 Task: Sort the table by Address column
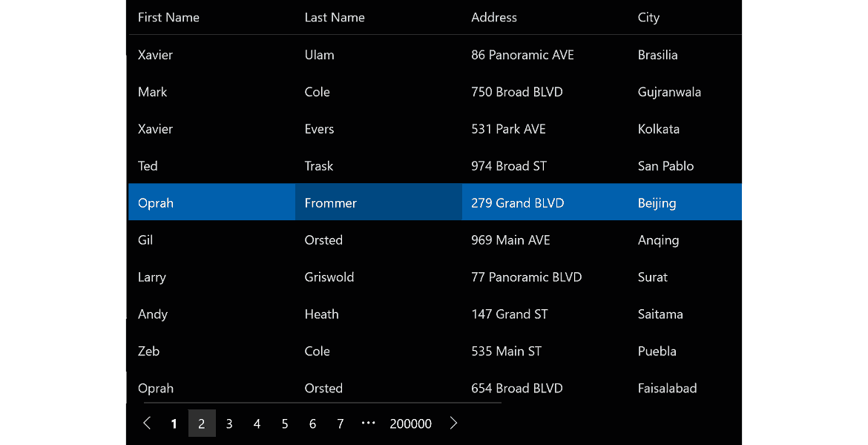point(494,17)
